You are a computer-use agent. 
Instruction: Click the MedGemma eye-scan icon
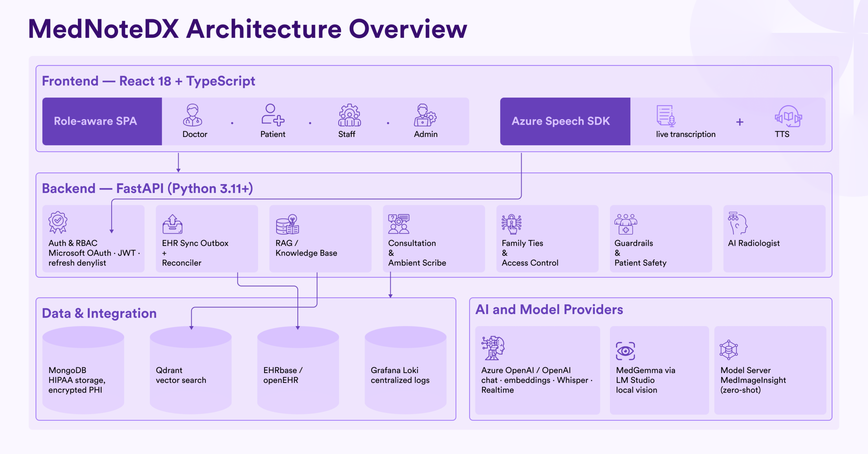[x=626, y=351]
